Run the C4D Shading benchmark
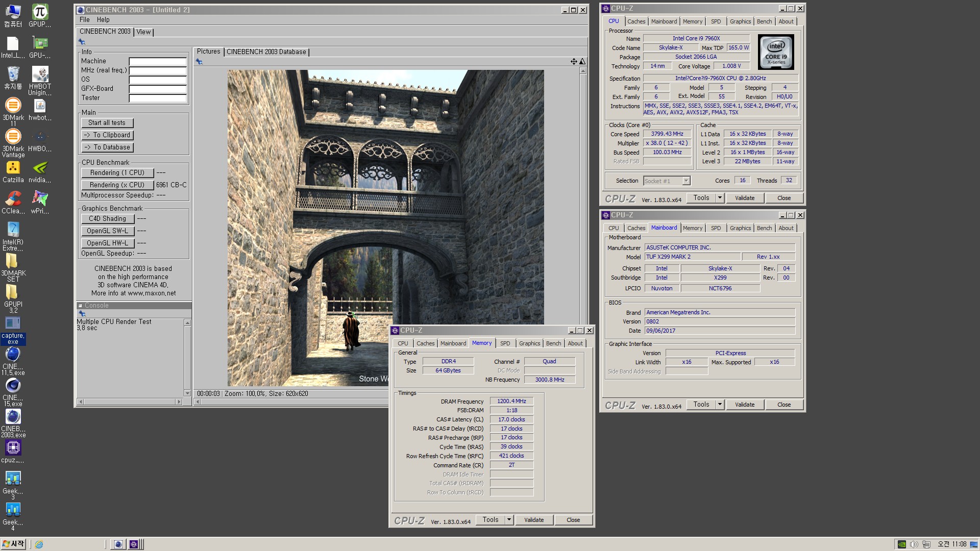 [x=107, y=219]
